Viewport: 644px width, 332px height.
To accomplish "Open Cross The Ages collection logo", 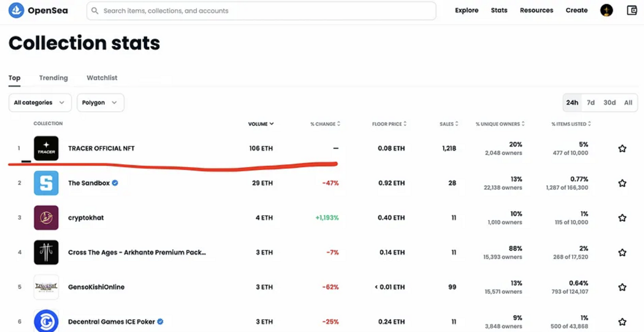I will (46, 252).
